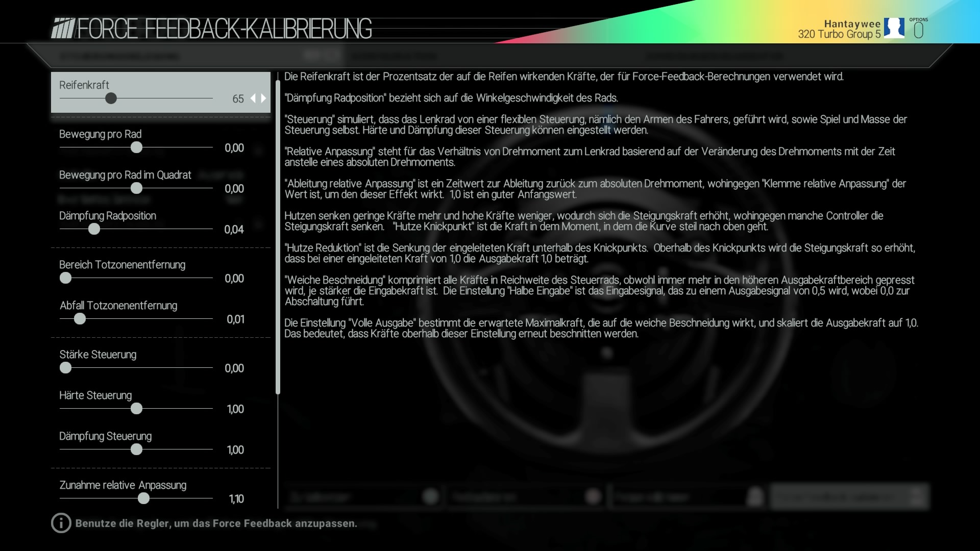Viewport: 980px width, 551px height.
Task: Click the Reifenkraft slider handle
Action: 111,98
